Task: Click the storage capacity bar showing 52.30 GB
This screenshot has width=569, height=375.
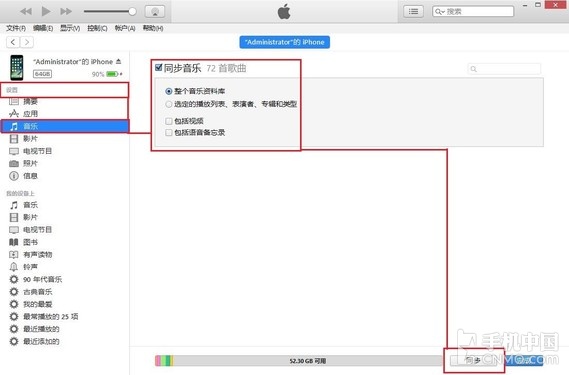Action: [300, 360]
